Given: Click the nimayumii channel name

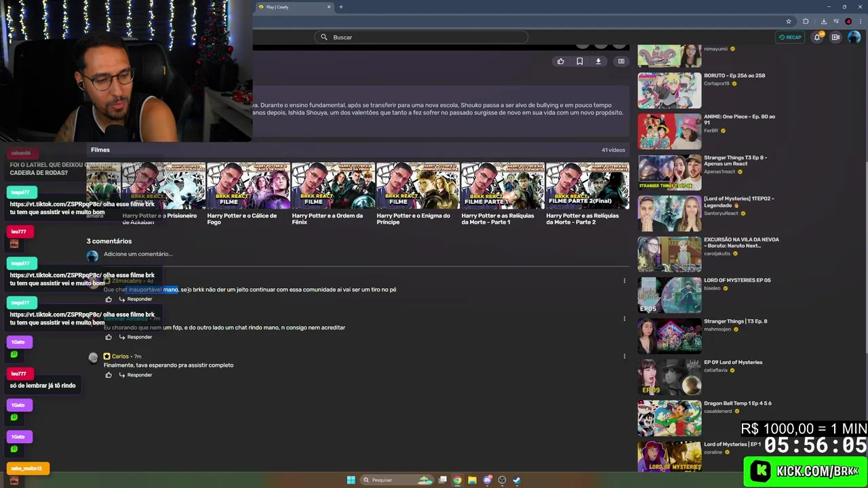Looking at the screenshot, I should 715,49.
